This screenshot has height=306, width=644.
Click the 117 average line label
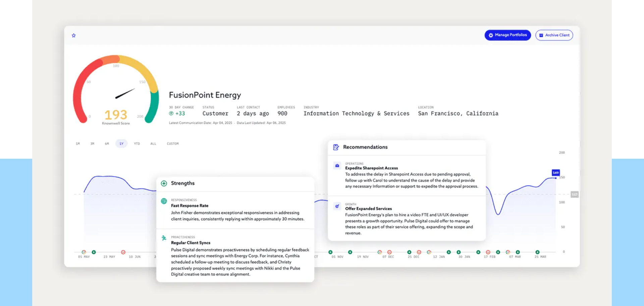tap(575, 195)
